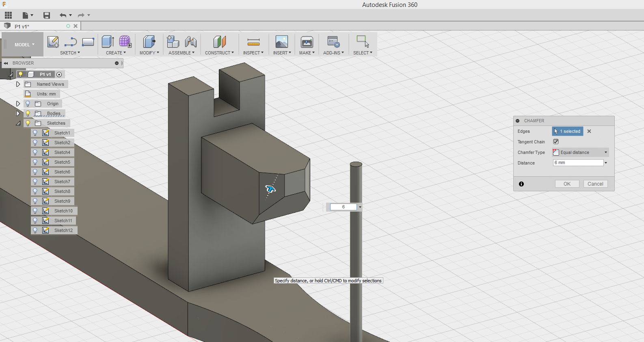This screenshot has width=644, height=342.
Task: Choose the Offset Plane construct tool
Action: [x=219, y=41]
